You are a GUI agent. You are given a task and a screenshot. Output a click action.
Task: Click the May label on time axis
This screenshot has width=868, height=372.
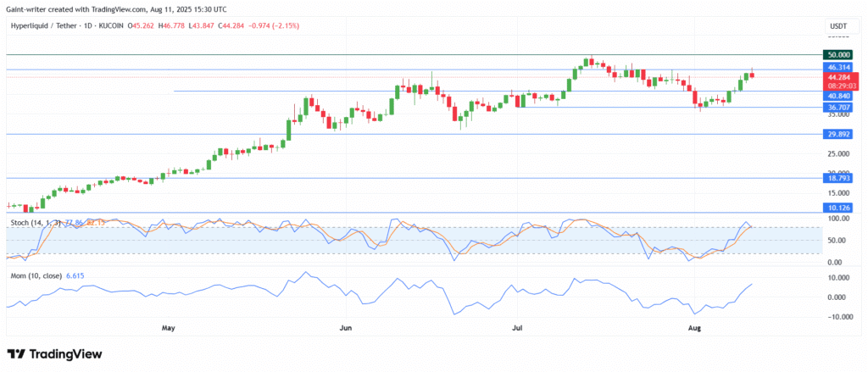169,328
